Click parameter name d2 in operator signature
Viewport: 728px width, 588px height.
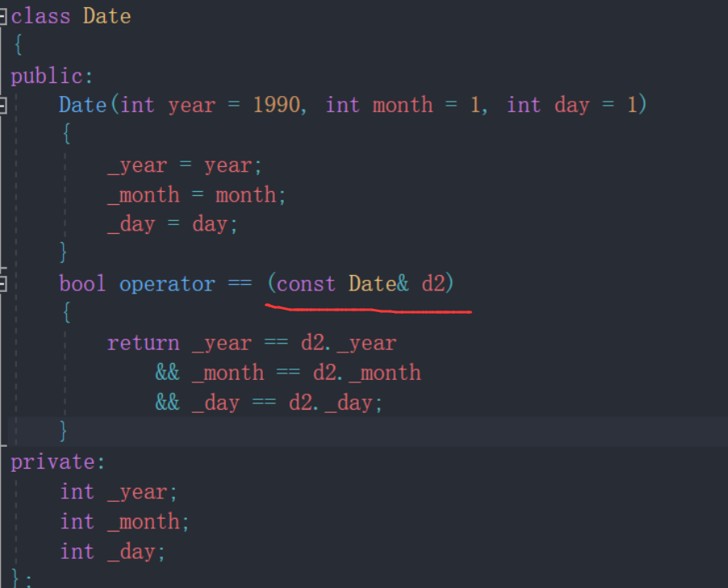pos(433,283)
